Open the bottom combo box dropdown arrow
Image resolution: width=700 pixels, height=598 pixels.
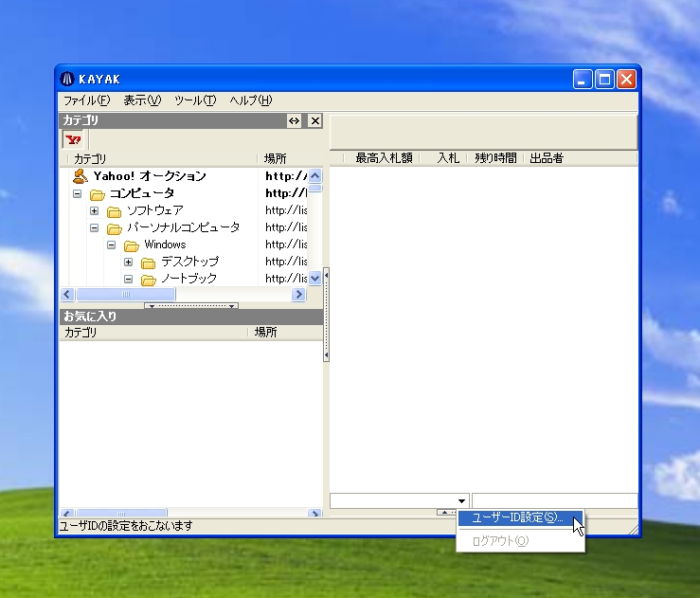coord(461,501)
